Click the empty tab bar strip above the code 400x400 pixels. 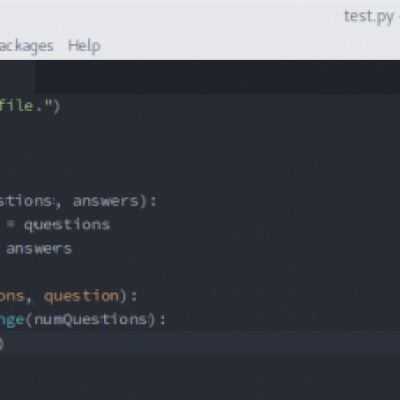[218, 77]
